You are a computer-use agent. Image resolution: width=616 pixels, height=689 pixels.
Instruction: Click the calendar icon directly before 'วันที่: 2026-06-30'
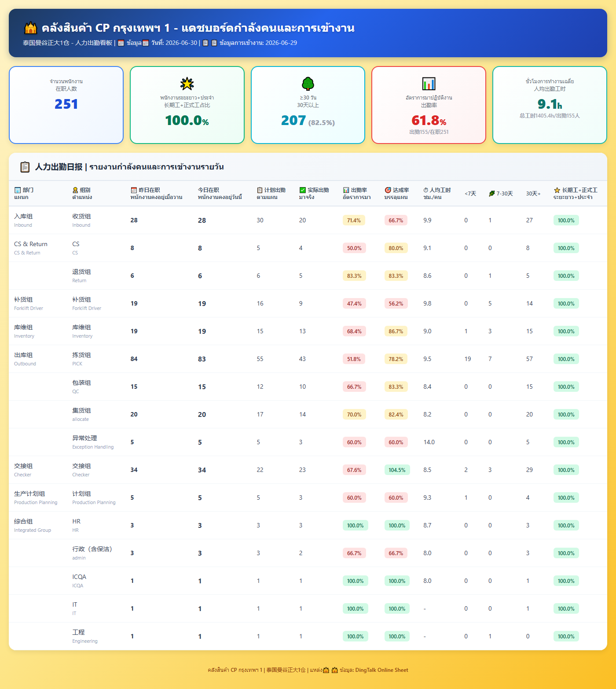pyautogui.click(x=146, y=43)
